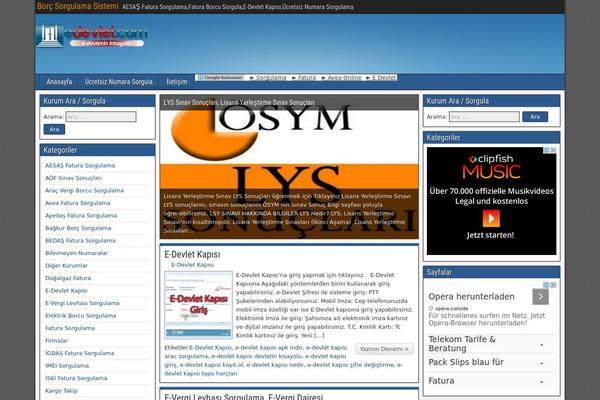Open Araç Vergi Borcu Sorgulama category
This screenshot has height=400, width=600.
click(84, 191)
